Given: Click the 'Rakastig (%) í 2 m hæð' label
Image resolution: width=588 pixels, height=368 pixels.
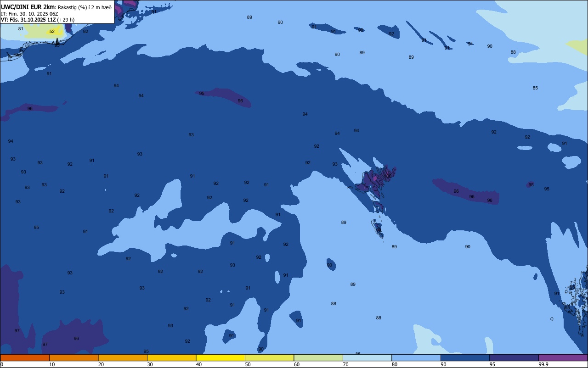Looking at the screenshot, I should pyautogui.click(x=85, y=7).
